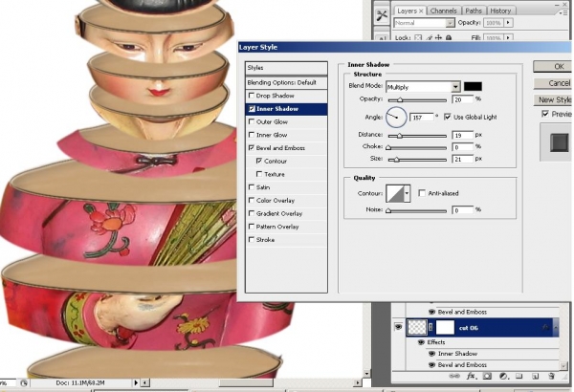Collapse effects arrow on cut 06 layer

click(x=556, y=327)
